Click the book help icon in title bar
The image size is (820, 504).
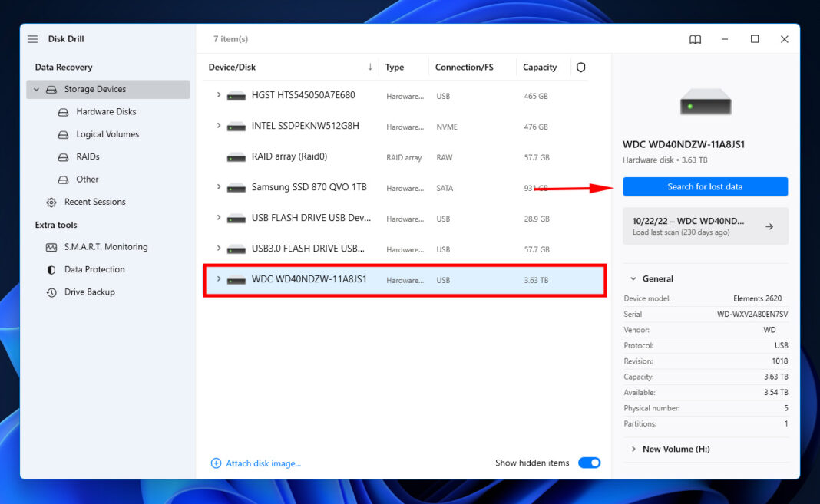[695, 39]
